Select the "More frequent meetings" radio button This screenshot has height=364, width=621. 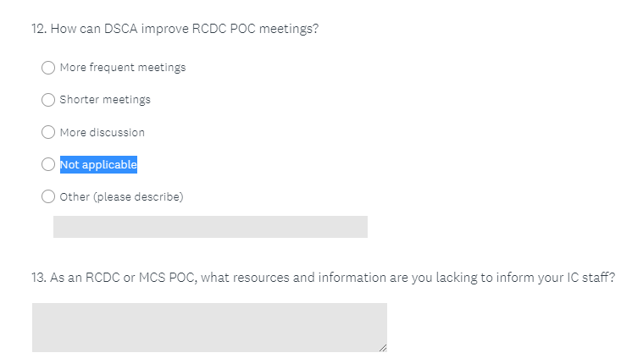tap(48, 68)
